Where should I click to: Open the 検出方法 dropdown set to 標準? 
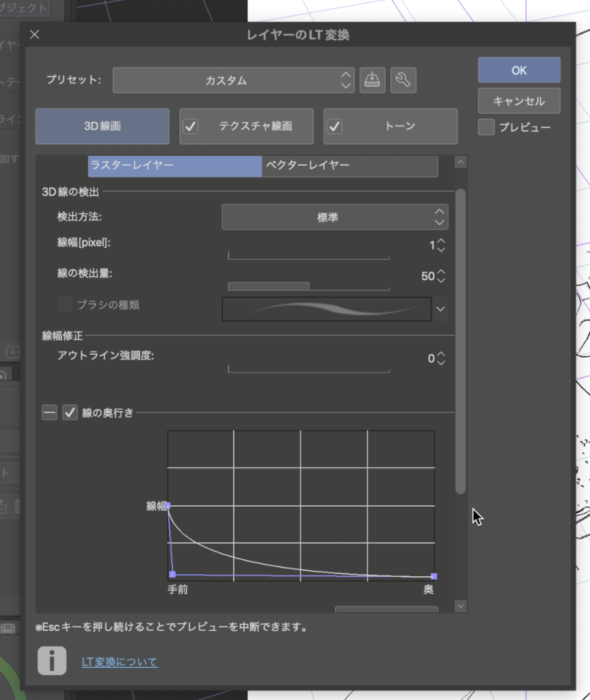pos(334,217)
